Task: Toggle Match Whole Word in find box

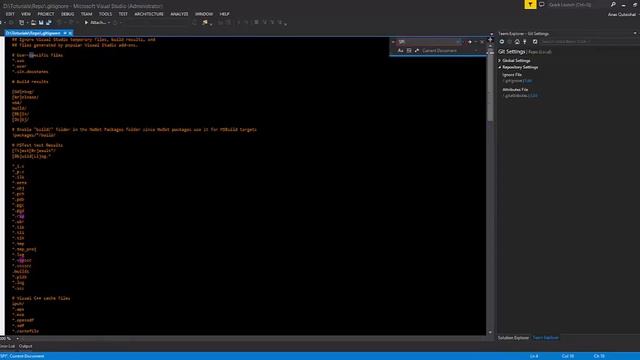Action: (x=409, y=51)
